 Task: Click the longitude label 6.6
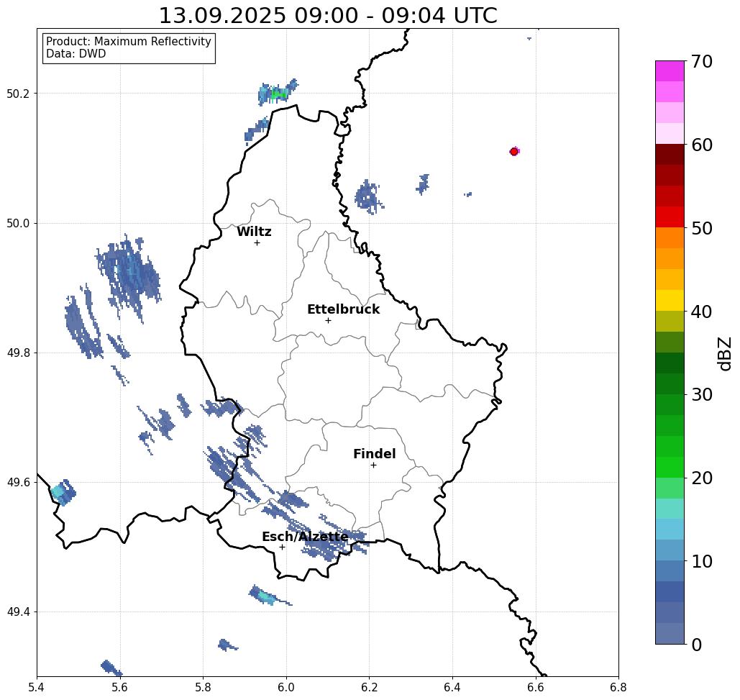click(x=536, y=687)
